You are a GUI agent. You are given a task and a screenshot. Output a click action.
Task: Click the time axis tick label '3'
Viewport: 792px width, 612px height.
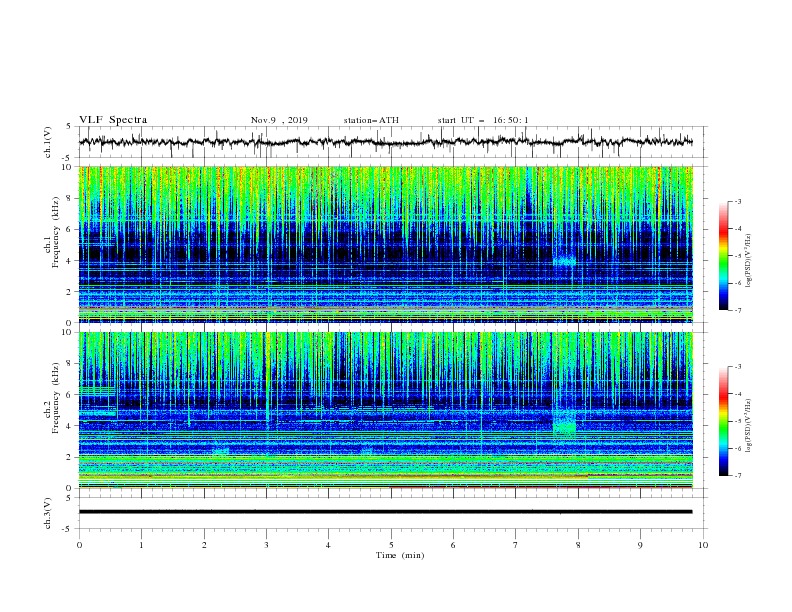click(266, 545)
